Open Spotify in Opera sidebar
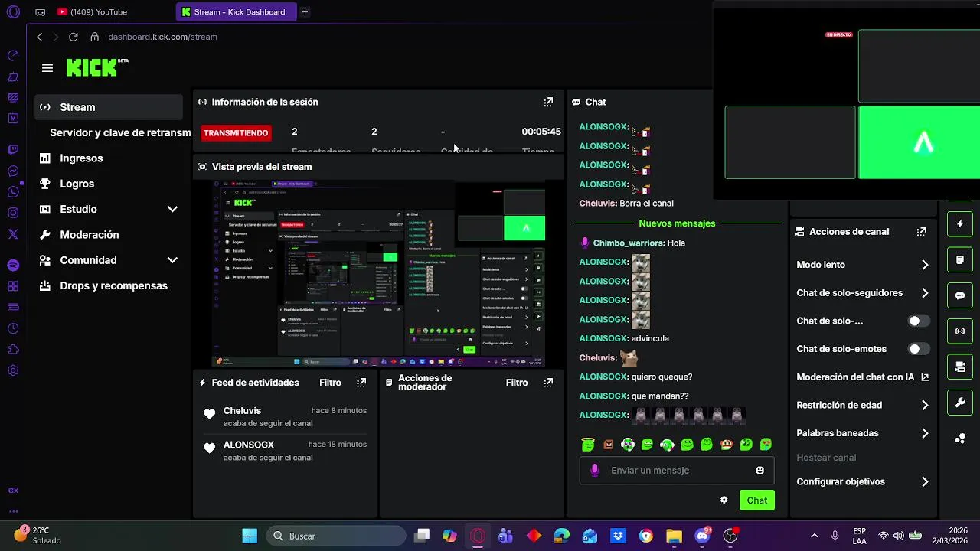The width and height of the screenshot is (980, 551). point(13,266)
